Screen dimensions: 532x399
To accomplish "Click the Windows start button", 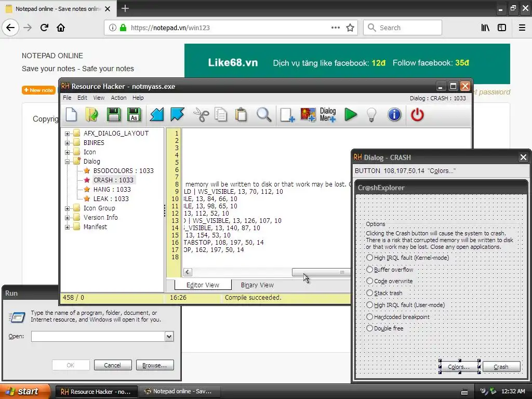I will point(25,391).
